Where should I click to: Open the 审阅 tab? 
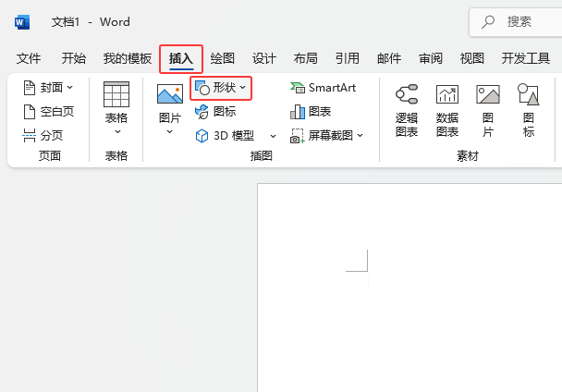tap(431, 58)
